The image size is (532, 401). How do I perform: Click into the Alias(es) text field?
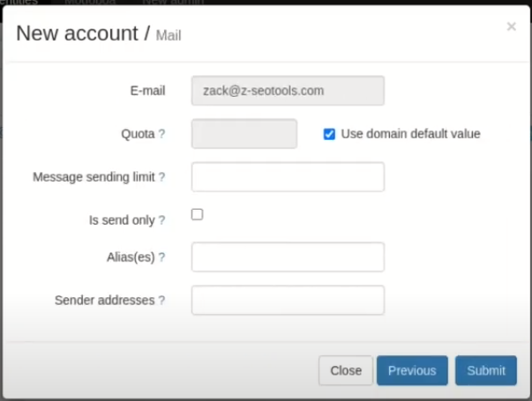pos(288,257)
